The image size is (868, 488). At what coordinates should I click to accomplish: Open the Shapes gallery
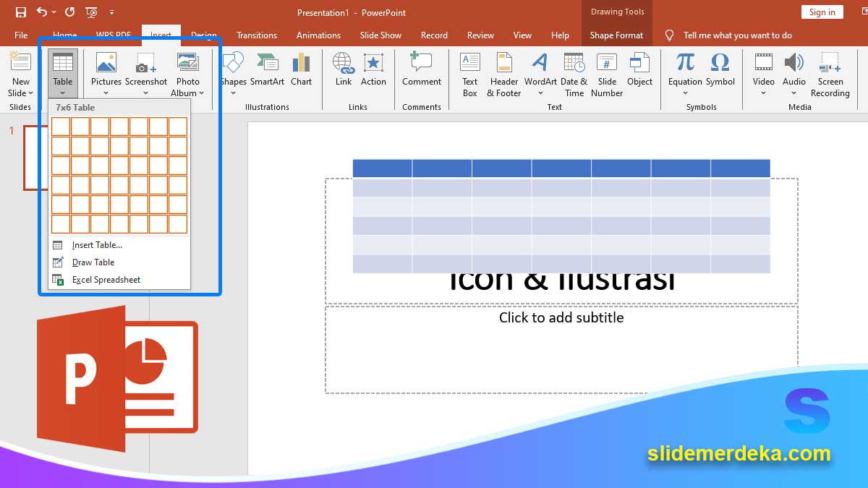coord(233,73)
